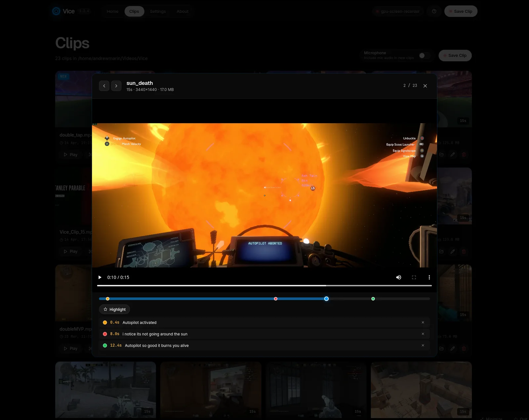The height and width of the screenshot is (420, 529).
Task: Jump to the 8.0s highlight timestamp
Action: click(115, 334)
